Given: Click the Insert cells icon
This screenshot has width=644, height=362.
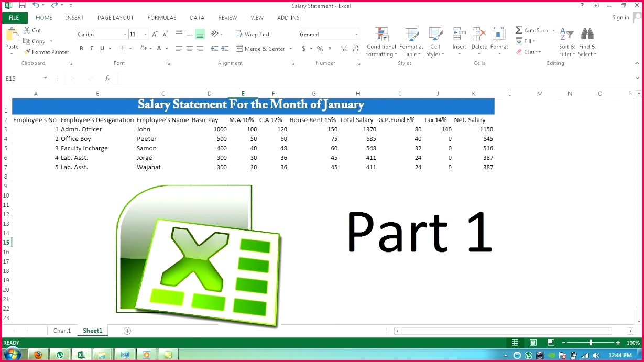Looking at the screenshot, I should coord(459,42).
